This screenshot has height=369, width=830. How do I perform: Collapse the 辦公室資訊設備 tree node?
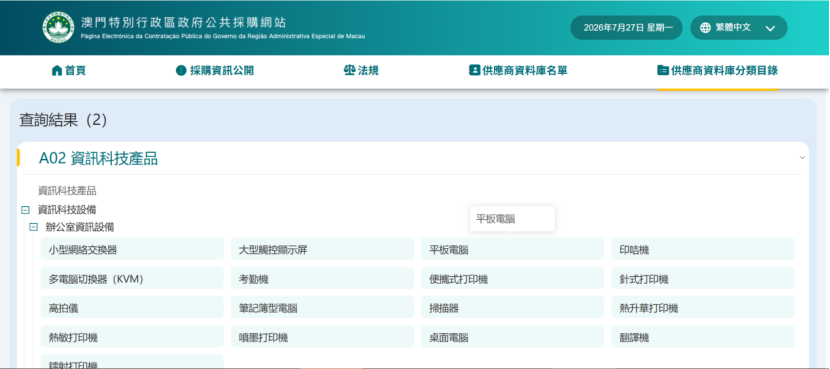(34, 227)
